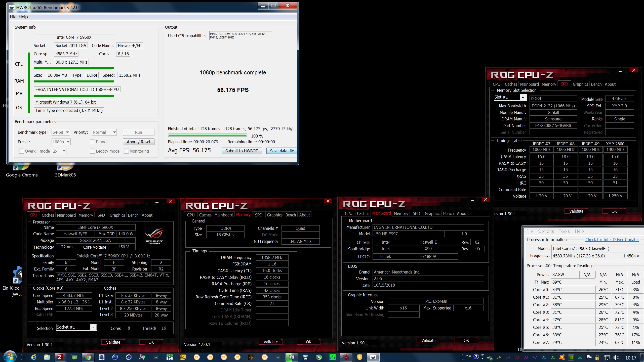Click the Abort / Reset button
Image resolution: width=644 pixels, height=362 pixels.
[139, 142]
